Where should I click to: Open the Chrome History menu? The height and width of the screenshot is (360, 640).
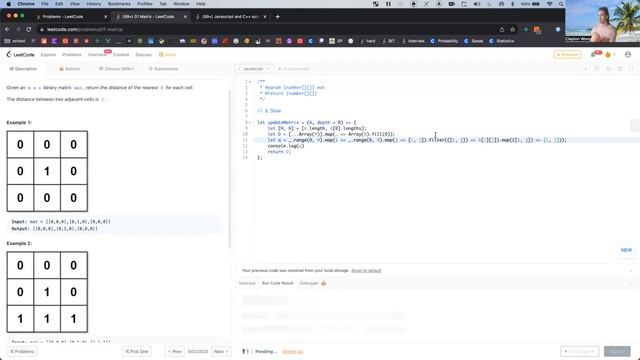pos(93,4)
